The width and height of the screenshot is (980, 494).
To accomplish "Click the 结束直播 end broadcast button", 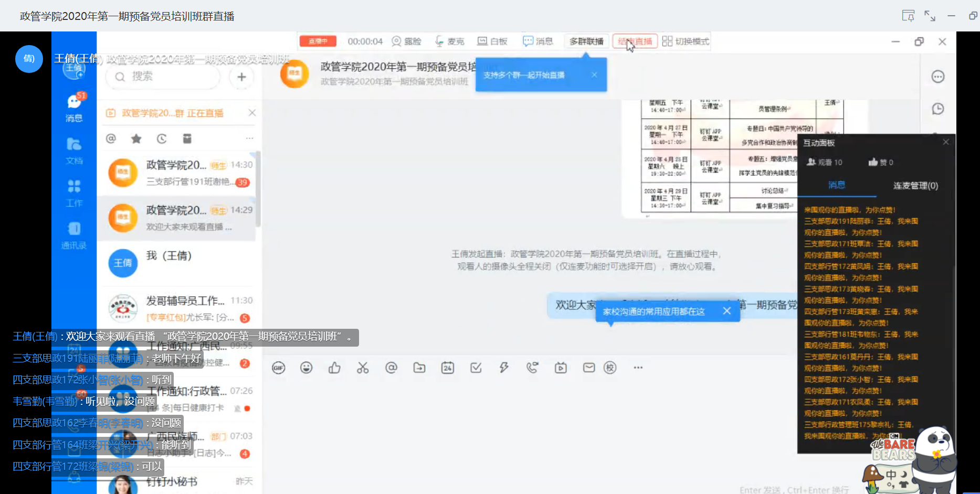I will click(635, 41).
